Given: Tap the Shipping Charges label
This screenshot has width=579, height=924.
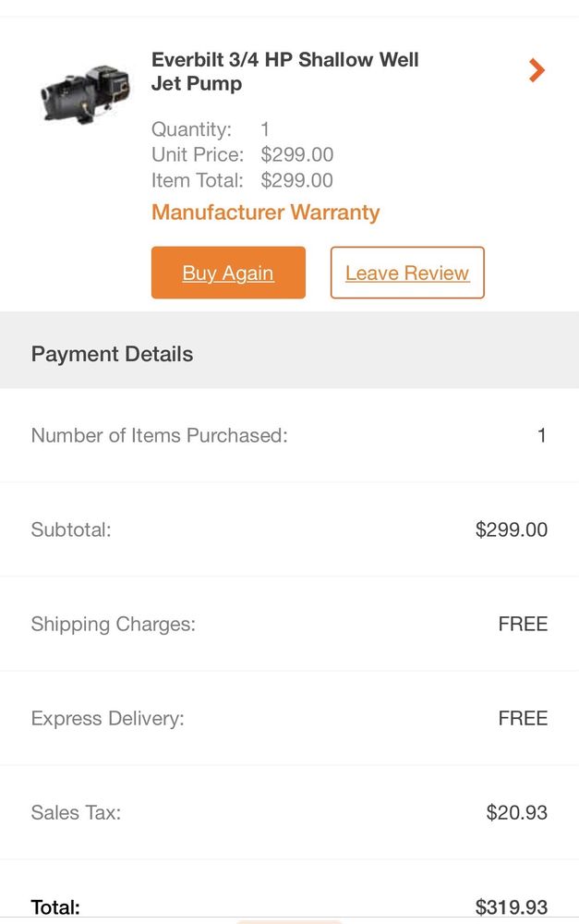Looking at the screenshot, I should 113,624.
